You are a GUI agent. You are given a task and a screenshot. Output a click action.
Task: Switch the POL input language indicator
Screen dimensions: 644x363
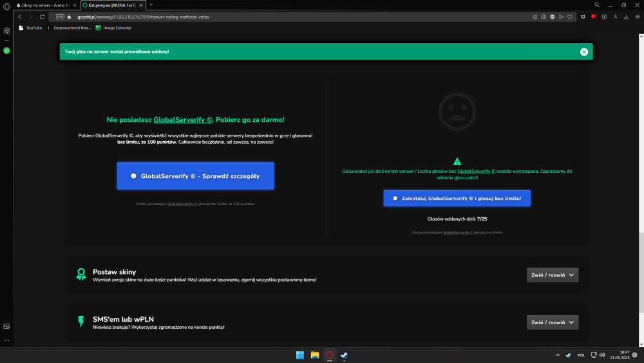[x=581, y=355]
